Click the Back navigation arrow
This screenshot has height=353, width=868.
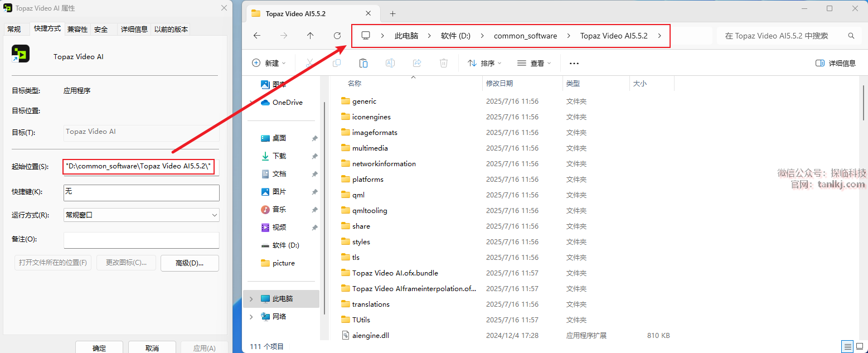pyautogui.click(x=256, y=36)
